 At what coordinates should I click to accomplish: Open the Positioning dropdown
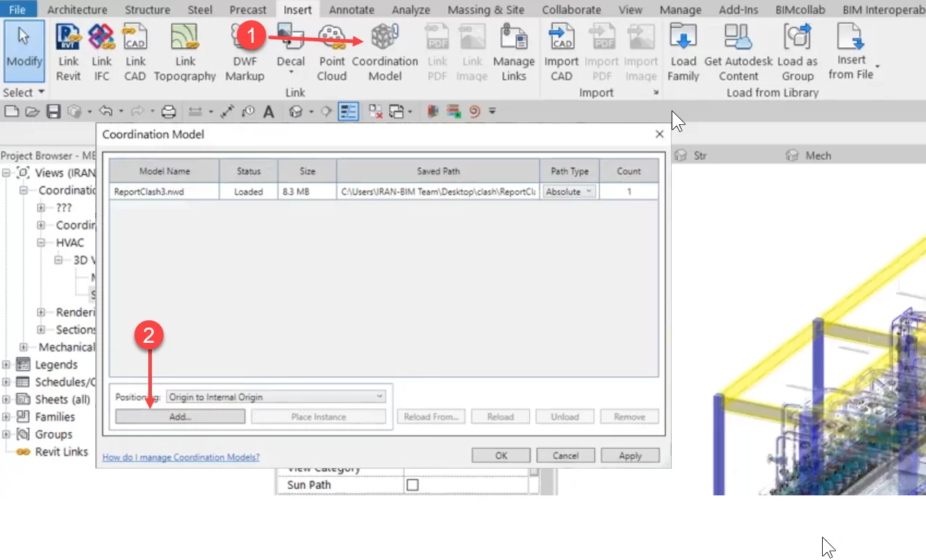tap(275, 397)
